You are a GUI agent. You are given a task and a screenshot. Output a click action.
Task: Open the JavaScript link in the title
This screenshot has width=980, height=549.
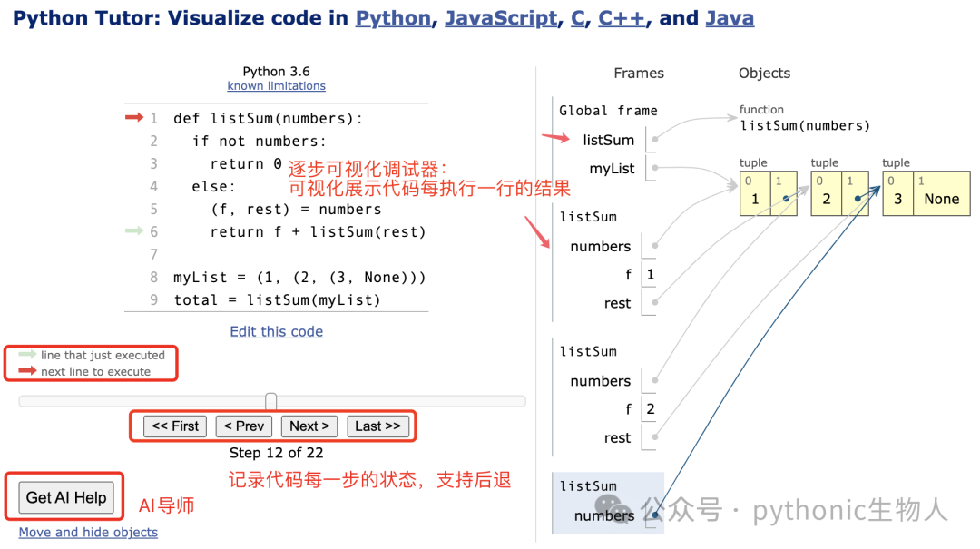pyautogui.click(x=501, y=18)
